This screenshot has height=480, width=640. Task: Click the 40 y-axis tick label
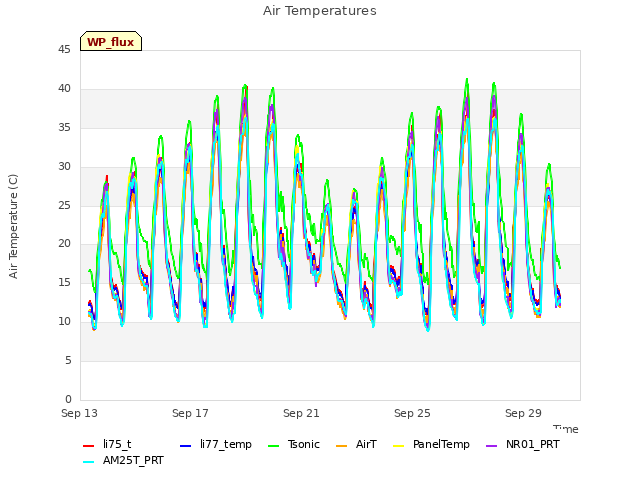coord(64,89)
